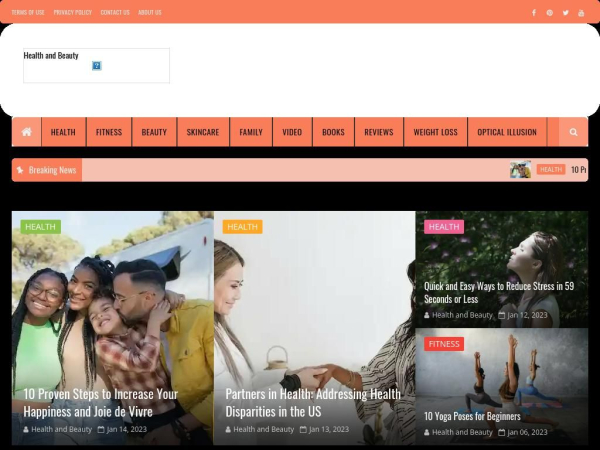Screen dimensions: 600x450
Task: Click the Home icon in navigation bar
Action: coord(26,132)
